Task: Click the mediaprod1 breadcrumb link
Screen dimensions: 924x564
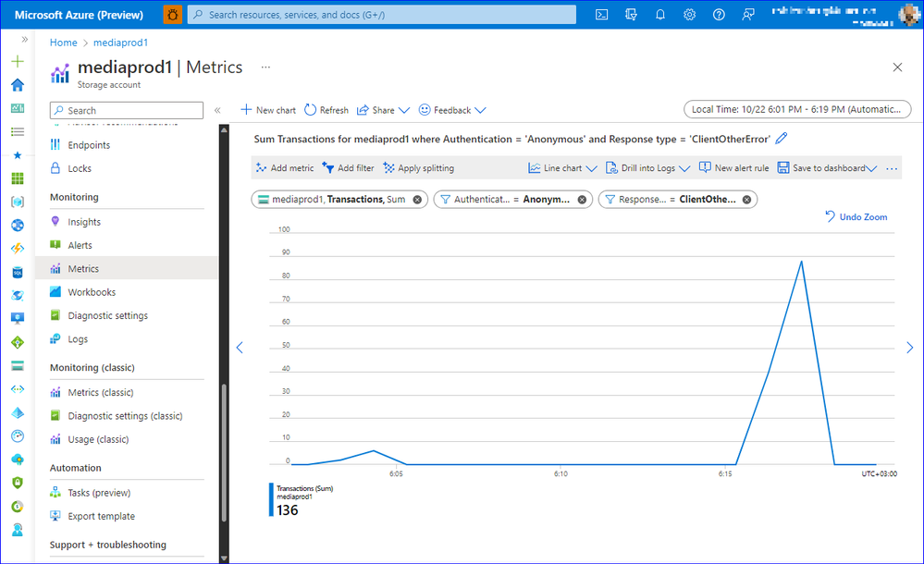Action: (121, 43)
